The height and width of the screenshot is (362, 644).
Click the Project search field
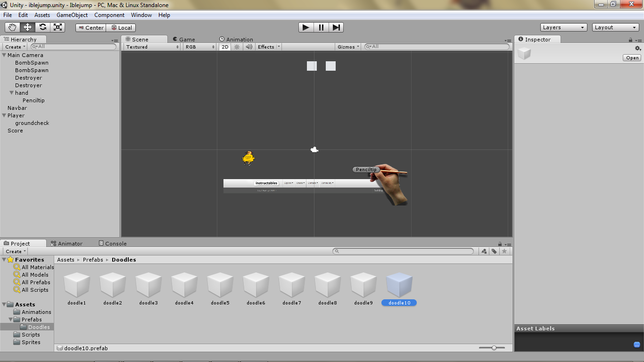tap(403, 251)
